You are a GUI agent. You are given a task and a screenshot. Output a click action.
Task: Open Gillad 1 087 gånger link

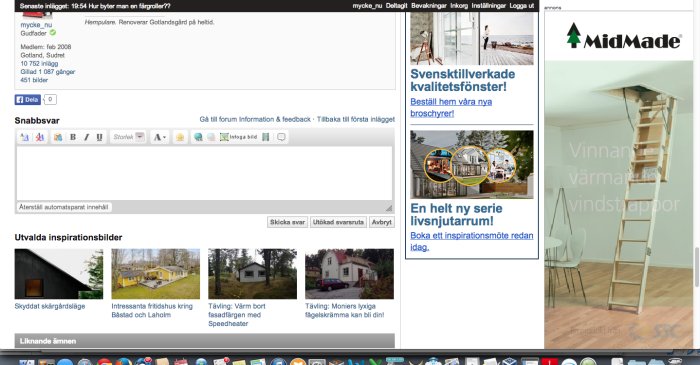pos(48,72)
